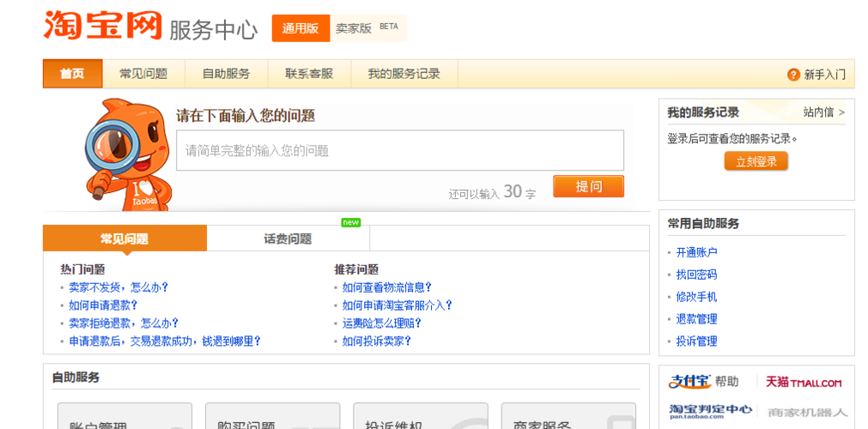
Task: Open the 联系客服 navigation item
Action: coord(309,74)
